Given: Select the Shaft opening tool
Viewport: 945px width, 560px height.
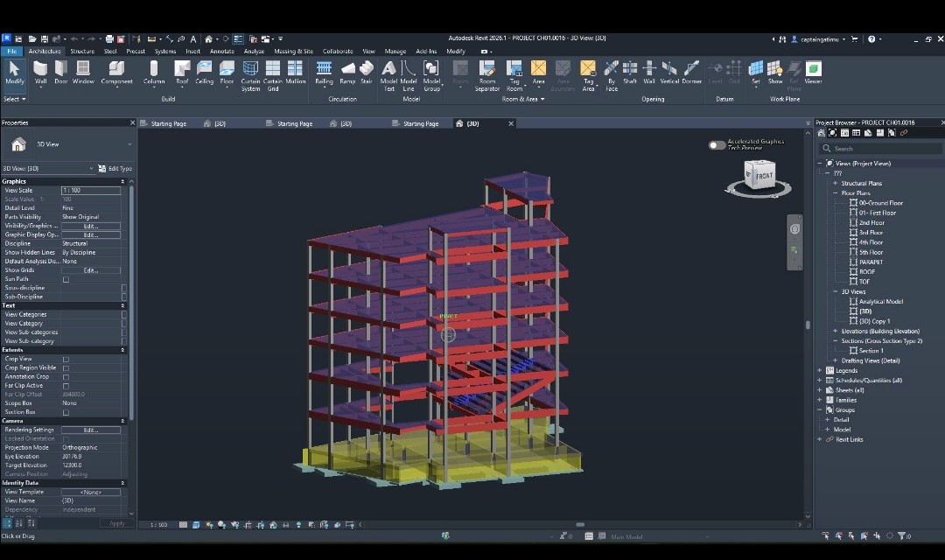Looking at the screenshot, I should coord(630,73).
